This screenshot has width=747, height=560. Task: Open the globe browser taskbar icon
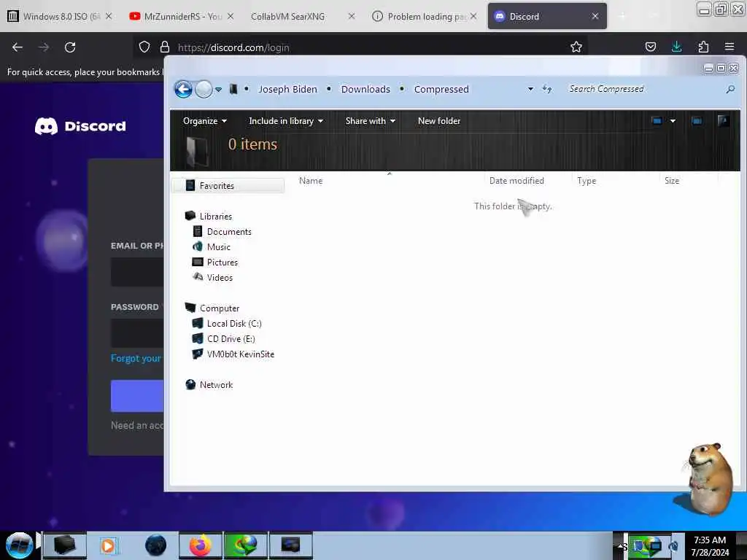pyautogui.click(x=155, y=545)
